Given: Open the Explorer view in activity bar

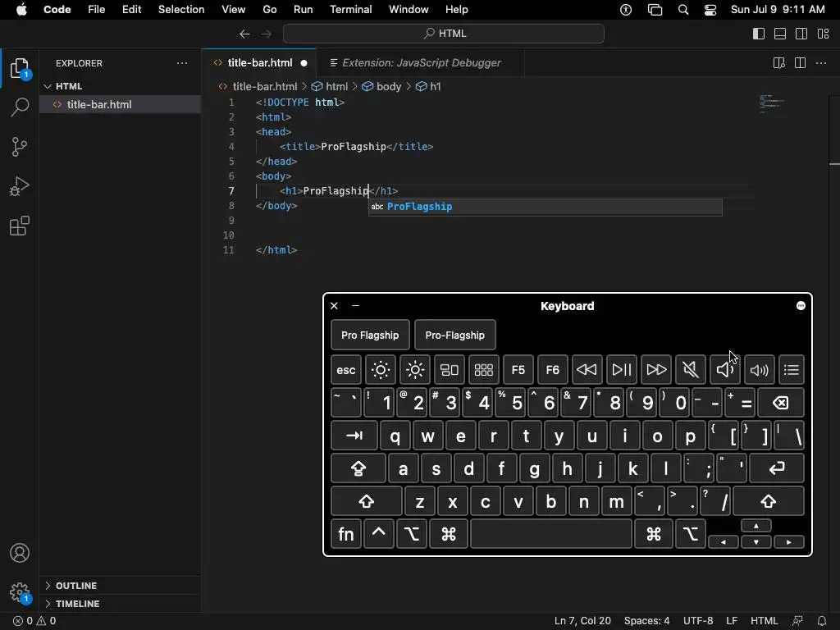Looking at the screenshot, I should pyautogui.click(x=20, y=69).
